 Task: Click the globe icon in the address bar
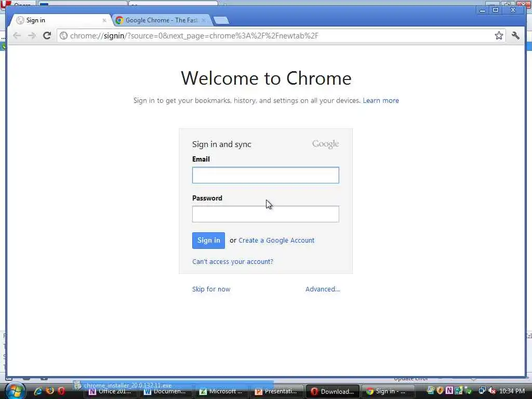[x=64, y=36]
